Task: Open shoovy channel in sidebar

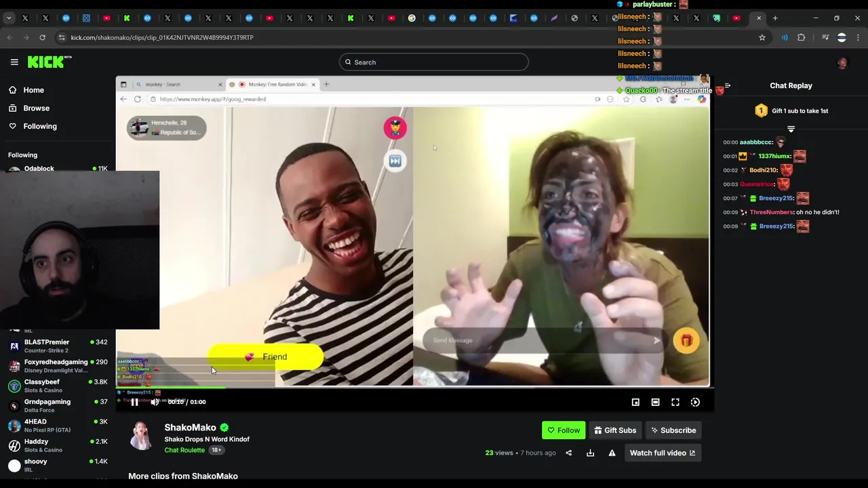Action: [x=58, y=465]
